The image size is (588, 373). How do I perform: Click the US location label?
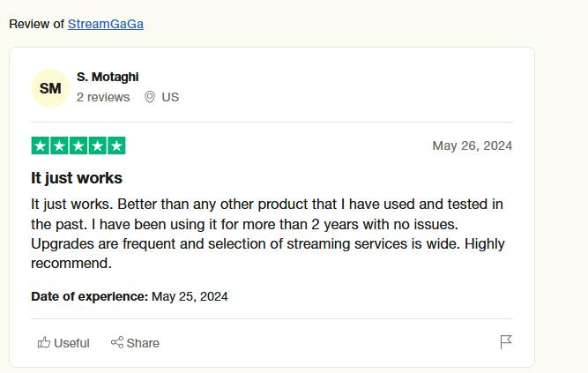pos(170,97)
